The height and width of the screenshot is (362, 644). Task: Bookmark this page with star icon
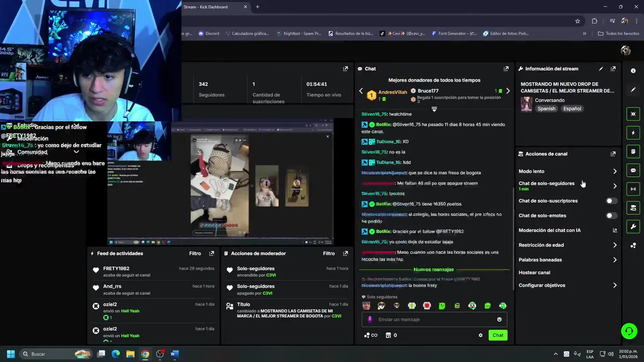pos(578,21)
